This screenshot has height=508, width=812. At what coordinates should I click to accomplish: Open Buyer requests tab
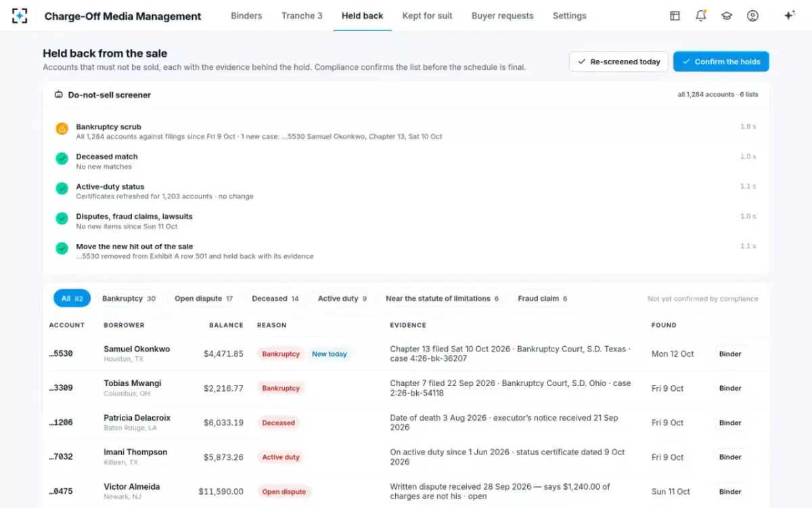tap(502, 16)
